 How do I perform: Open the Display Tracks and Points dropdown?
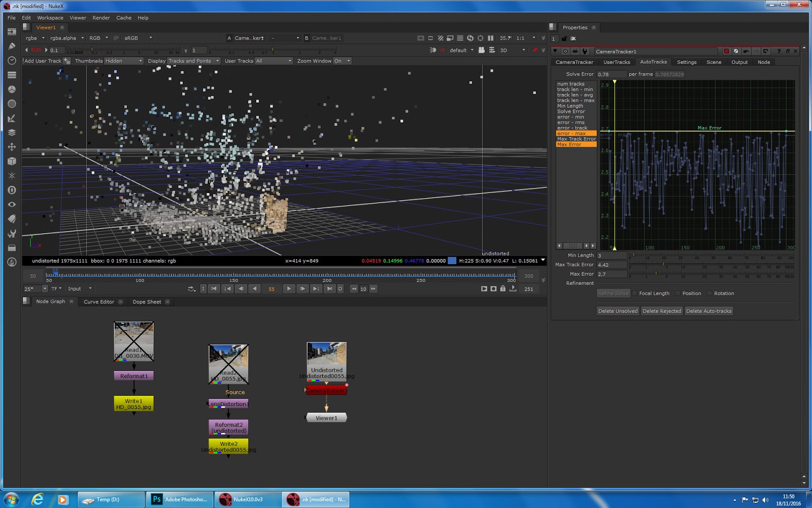(193, 61)
